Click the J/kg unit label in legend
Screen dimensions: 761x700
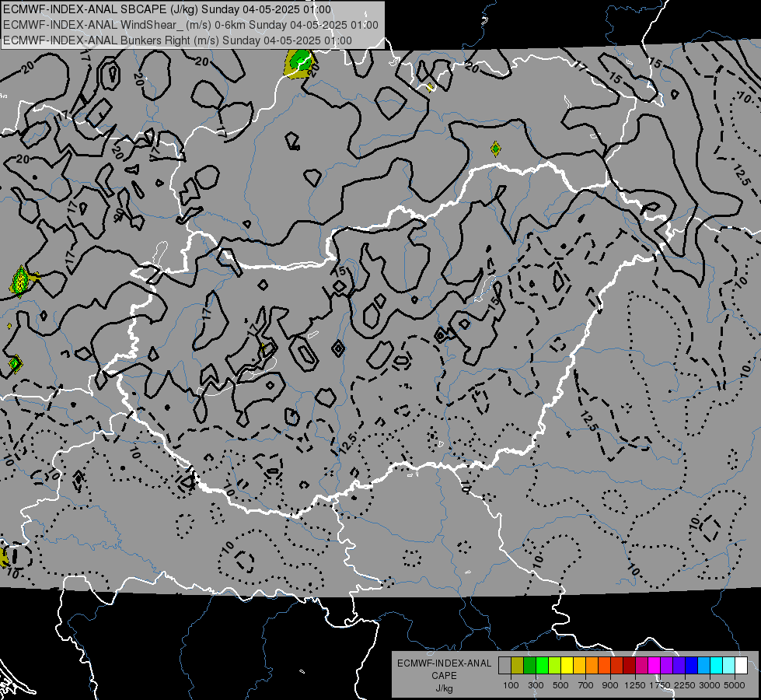[444, 688]
